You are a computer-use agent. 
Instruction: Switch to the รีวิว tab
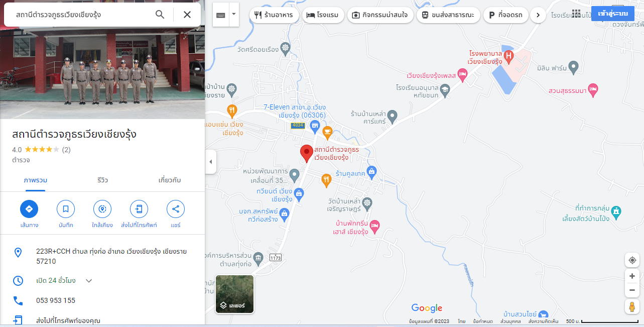click(103, 180)
